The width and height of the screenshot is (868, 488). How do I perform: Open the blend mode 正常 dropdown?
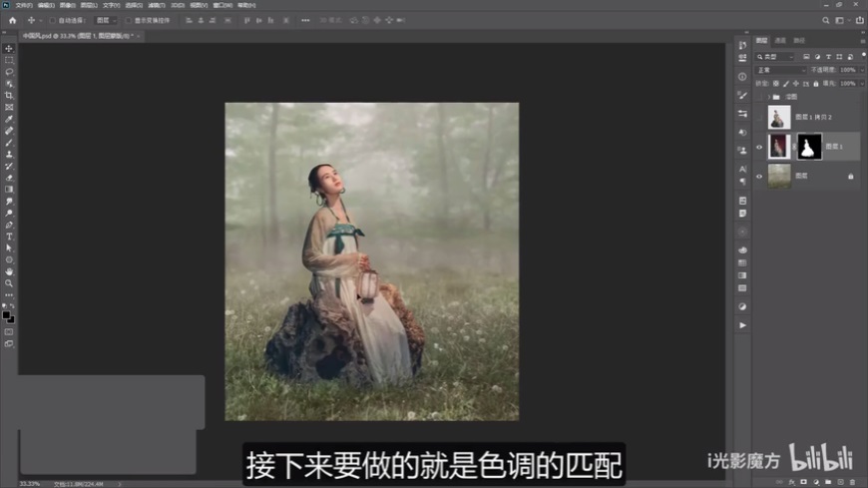tap(780, 70)
